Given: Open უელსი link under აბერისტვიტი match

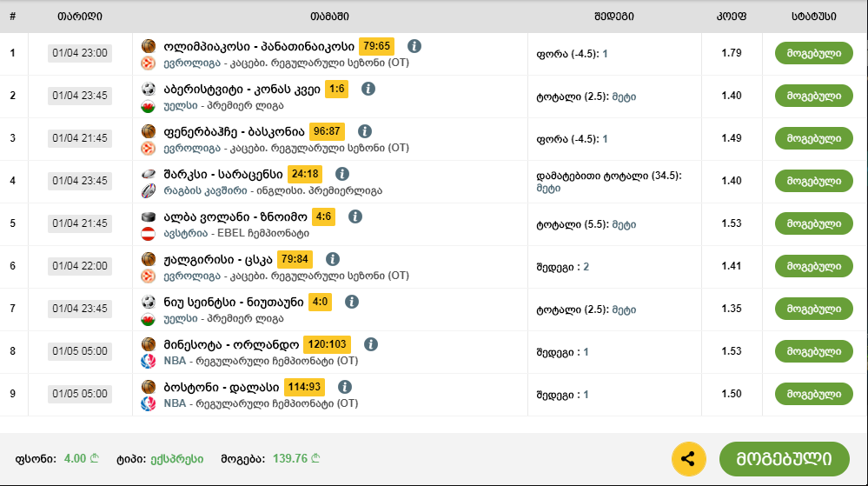Looking at the screenshot, I should [181, 106].
